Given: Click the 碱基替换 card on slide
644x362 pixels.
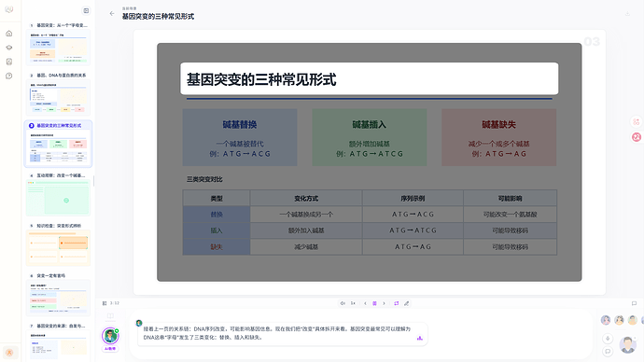Looking at the screenshot, I should coord(240,137).
